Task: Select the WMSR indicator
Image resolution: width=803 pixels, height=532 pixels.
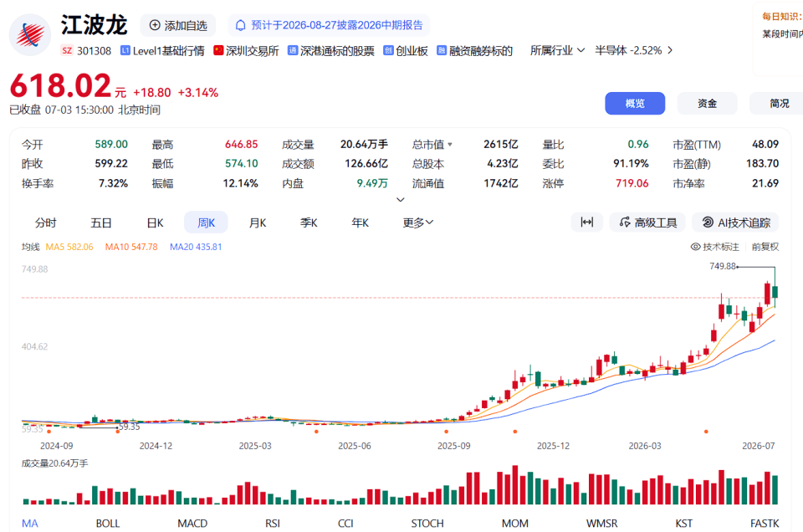Action: 601,523
